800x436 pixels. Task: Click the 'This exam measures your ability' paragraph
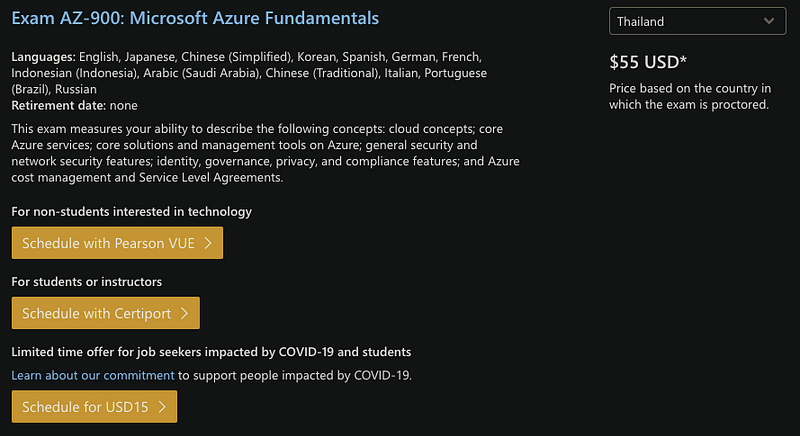(x=265, y=153)
